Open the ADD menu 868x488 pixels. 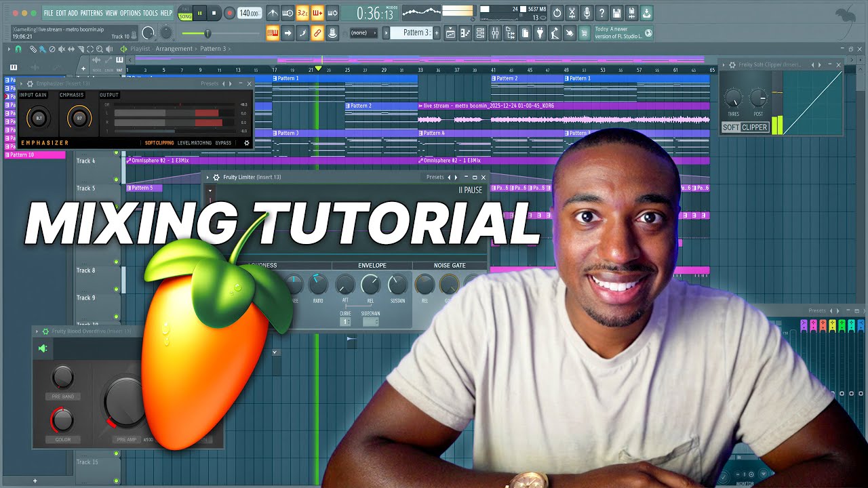coord(73,13)
